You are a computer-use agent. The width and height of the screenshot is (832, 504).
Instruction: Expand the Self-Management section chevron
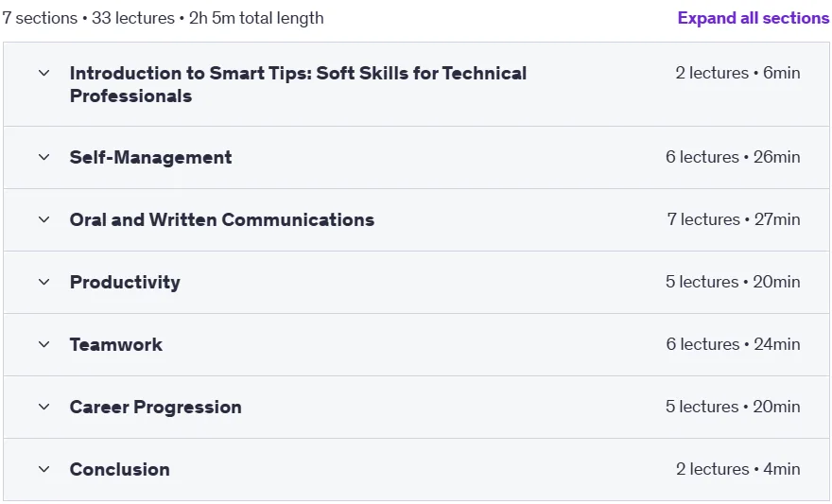44,157
